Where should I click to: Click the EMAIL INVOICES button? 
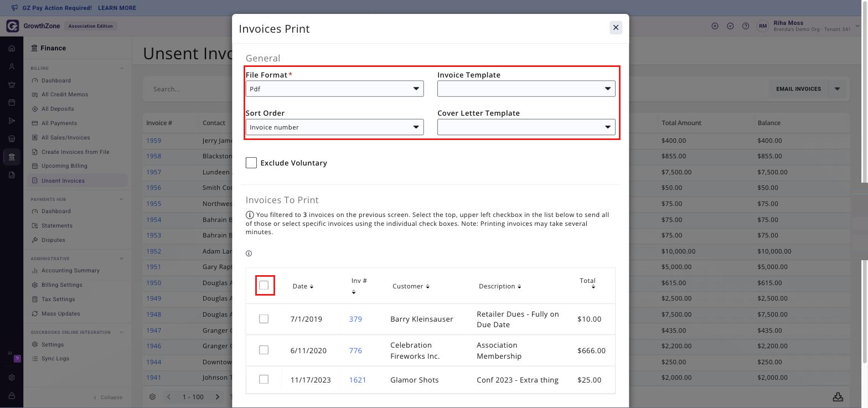798,89
